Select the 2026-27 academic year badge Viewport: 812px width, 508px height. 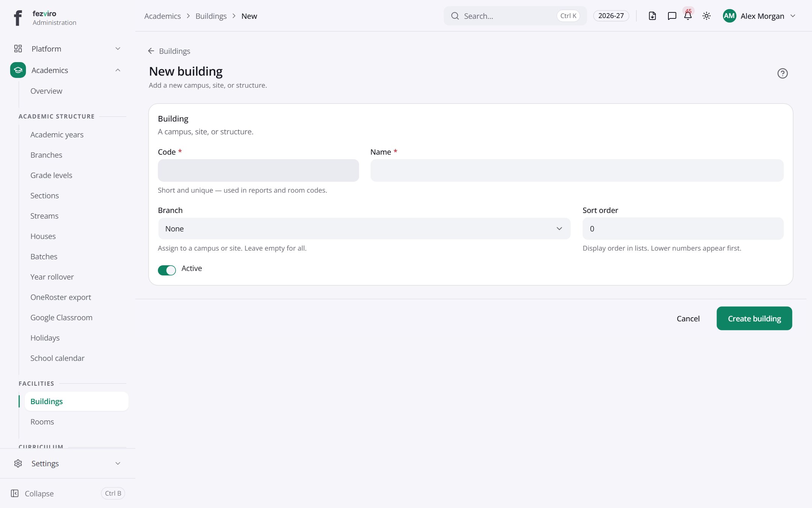click(x=611, y=16)
